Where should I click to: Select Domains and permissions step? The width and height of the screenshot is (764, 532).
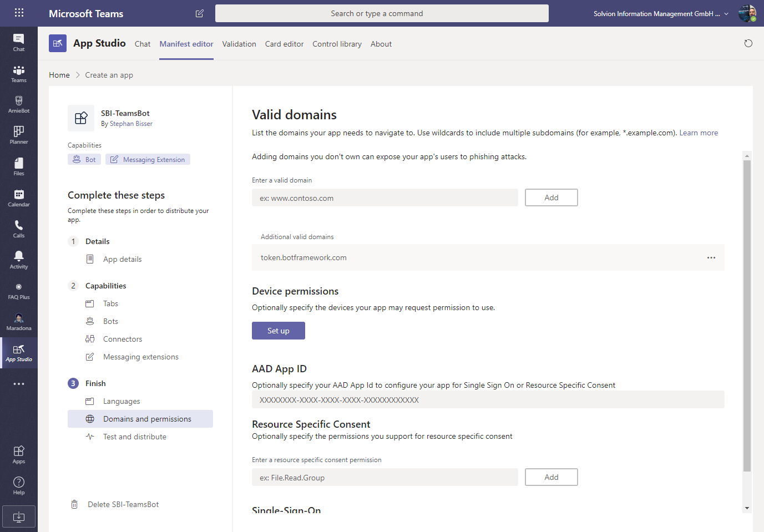click(x=140, y=419)
